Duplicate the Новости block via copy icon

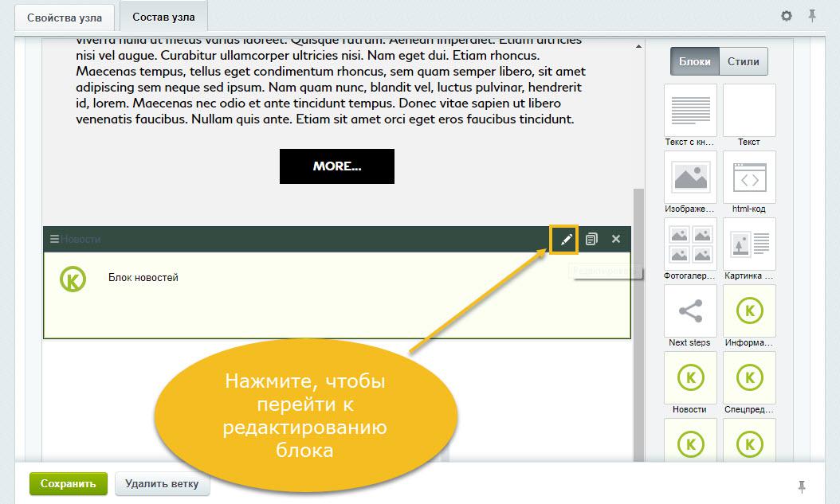tap(591, 239)
